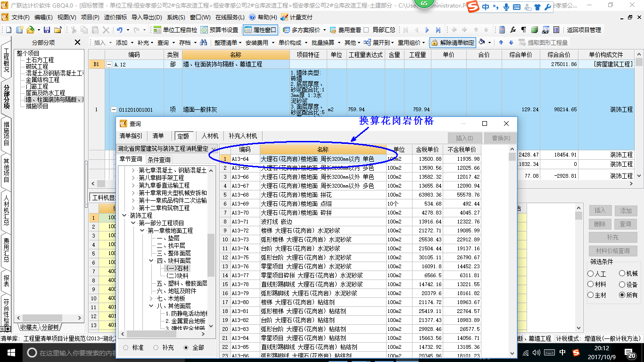
Task: Open the 展开到 dropdown
Action: [380, 42]
